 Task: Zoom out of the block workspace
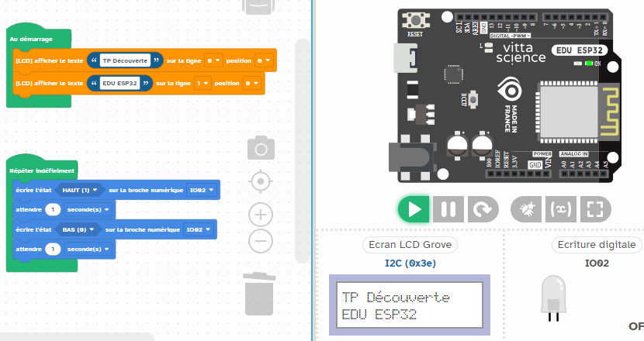point(261,240)
